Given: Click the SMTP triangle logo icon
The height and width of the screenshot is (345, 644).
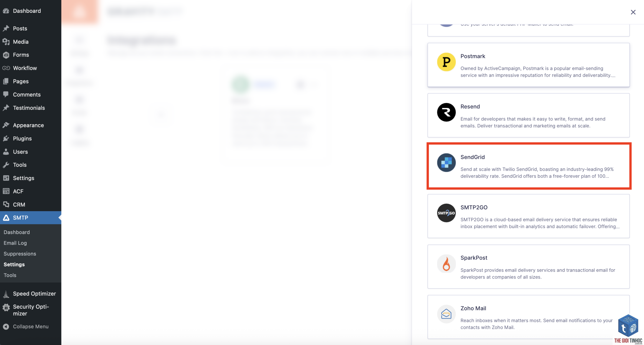Looking at the screenshot, I should point(6,218).
